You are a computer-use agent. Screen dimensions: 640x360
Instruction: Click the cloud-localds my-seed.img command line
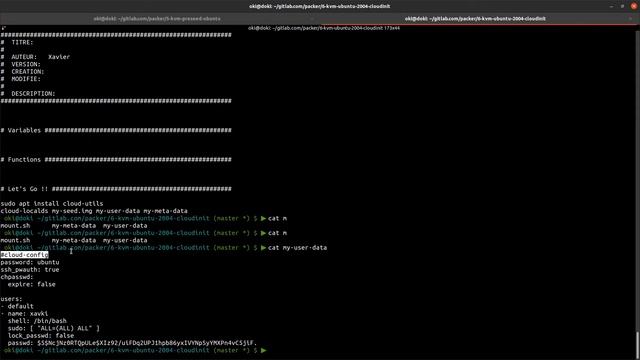click(94, 211)
